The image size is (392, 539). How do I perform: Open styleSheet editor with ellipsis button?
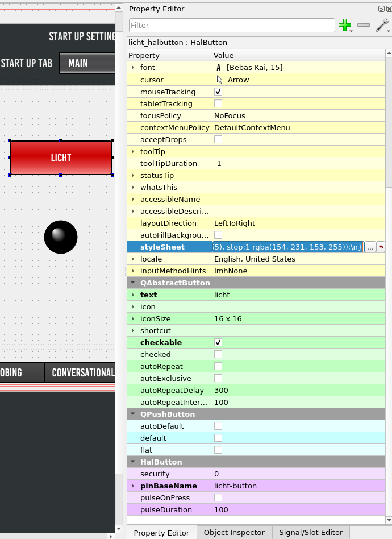tap(370, 247)
